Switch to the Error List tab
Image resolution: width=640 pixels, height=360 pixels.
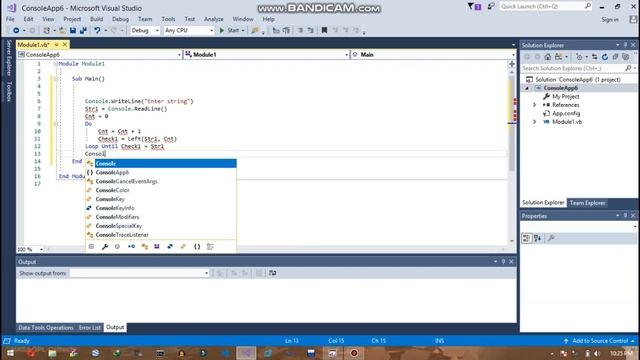(89, 327)
